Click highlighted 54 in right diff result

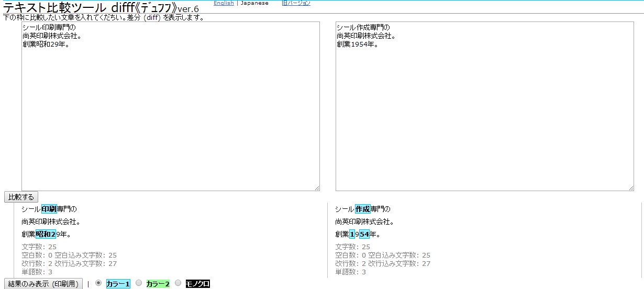364,234
